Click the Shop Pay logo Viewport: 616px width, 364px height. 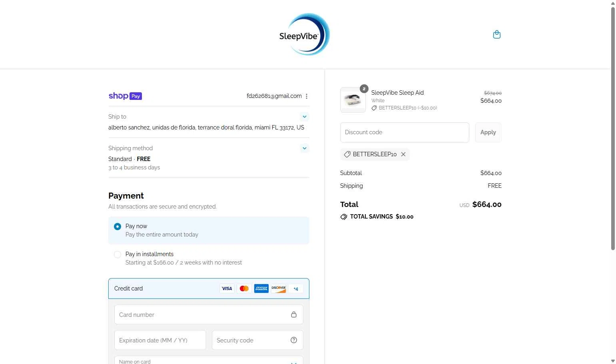pos(125,96)
